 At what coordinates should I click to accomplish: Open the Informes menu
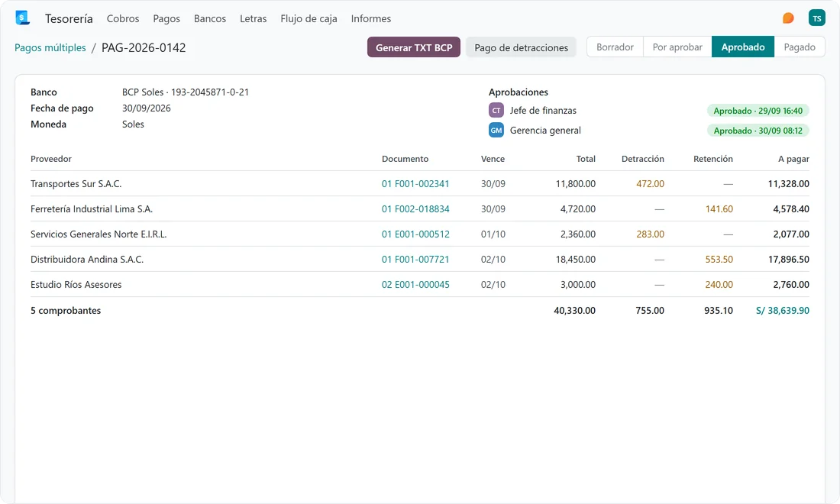pos(370,19)
